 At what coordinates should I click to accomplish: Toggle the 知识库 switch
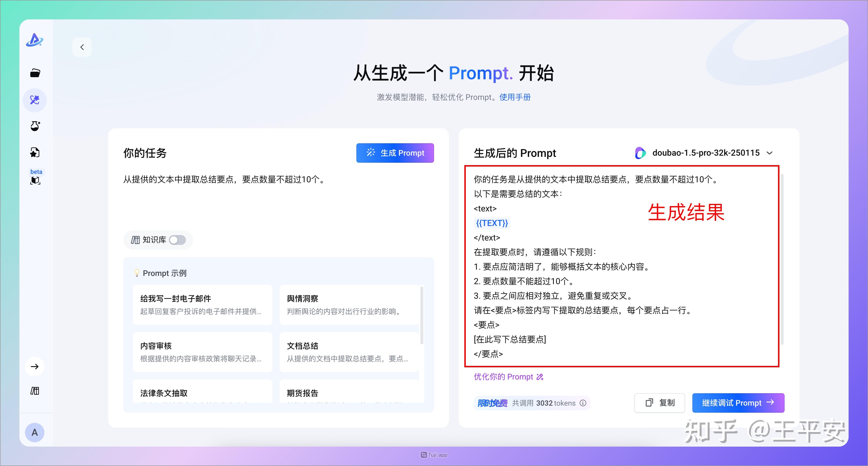177,240
